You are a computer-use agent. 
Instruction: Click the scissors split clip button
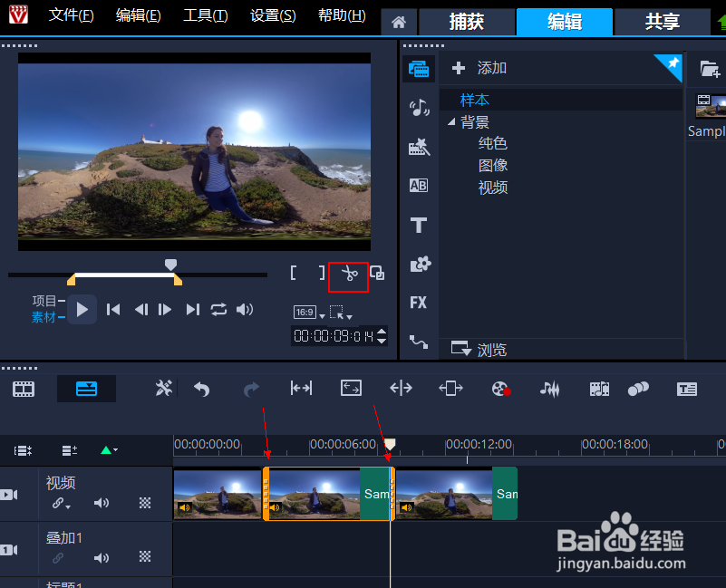pos(349,274)
